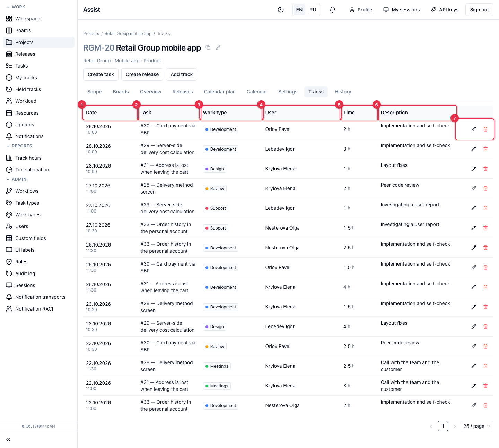The height and width of the screenshot is (448, 499).
Task: Click the Design tag on the 23.10.2026 row
Action: [x=215, y=327]
